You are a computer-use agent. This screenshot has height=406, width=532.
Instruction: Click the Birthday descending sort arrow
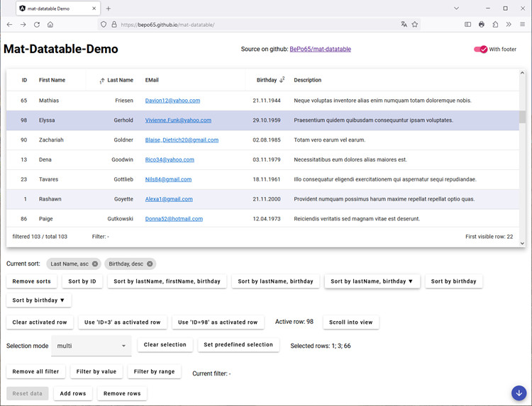coord(282,80)
